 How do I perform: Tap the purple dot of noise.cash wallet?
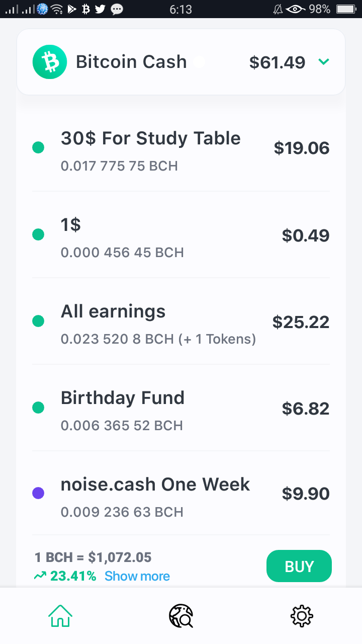38,493
